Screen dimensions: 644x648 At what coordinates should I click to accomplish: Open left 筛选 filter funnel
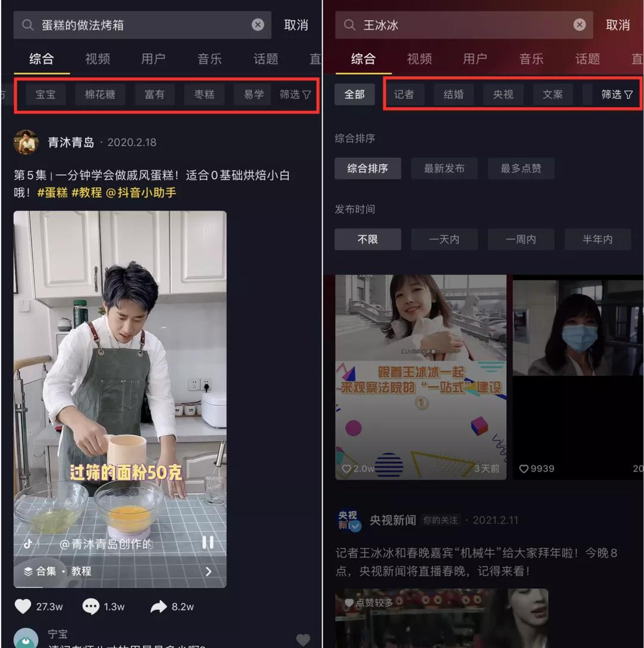tap(295, 95)
